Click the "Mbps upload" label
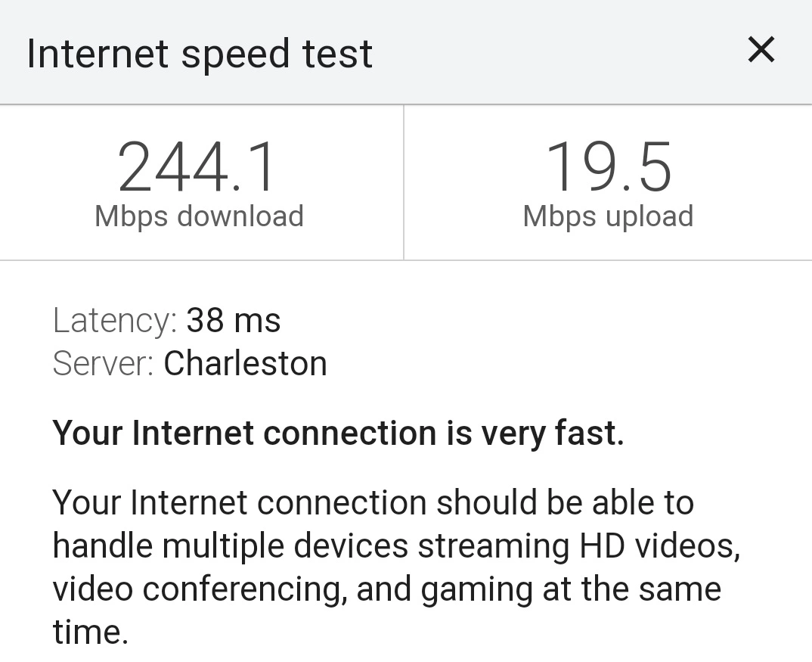 point(608,216)
